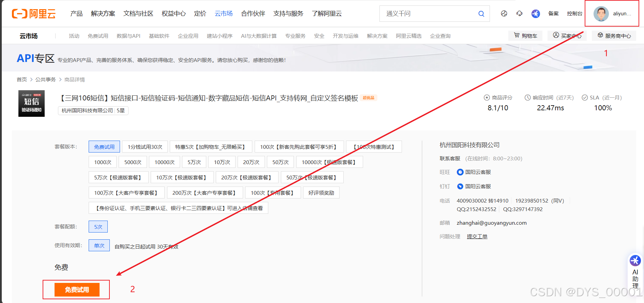This screenshot has height=303, width=644.
Task: Click the search magnifier icon
Action: click(481, 14)
